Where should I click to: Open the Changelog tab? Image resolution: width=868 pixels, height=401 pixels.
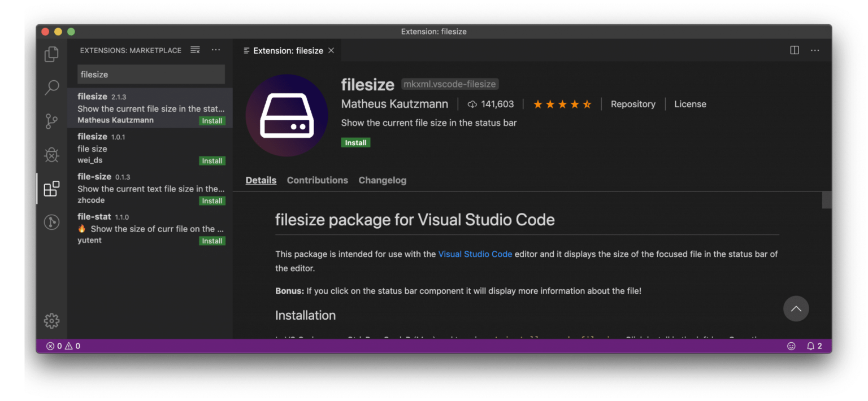382,180
